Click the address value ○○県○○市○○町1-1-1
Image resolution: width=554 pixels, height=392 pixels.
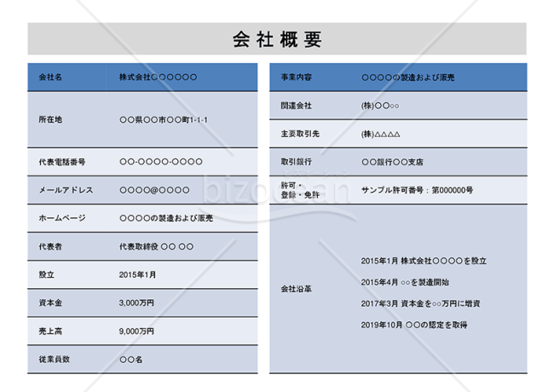[164, 119]
